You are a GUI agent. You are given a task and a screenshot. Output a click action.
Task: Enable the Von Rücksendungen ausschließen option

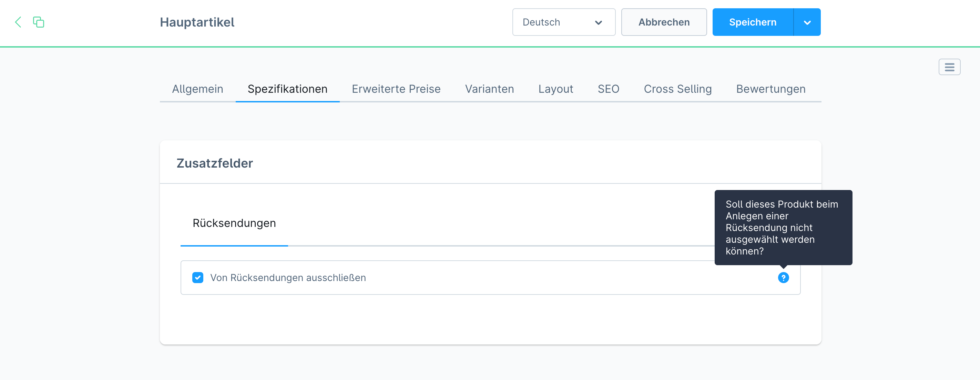197,278
